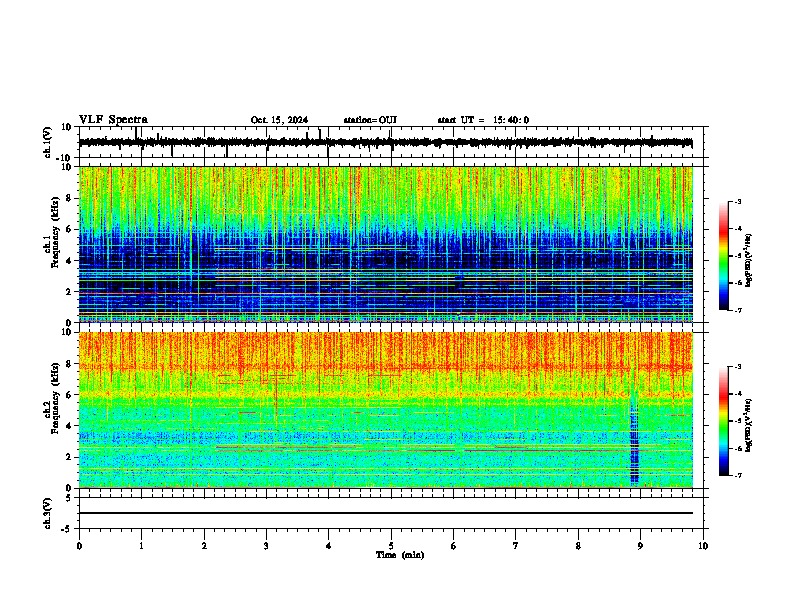Click the "VLF Spectra" plot title

point(113,120)
